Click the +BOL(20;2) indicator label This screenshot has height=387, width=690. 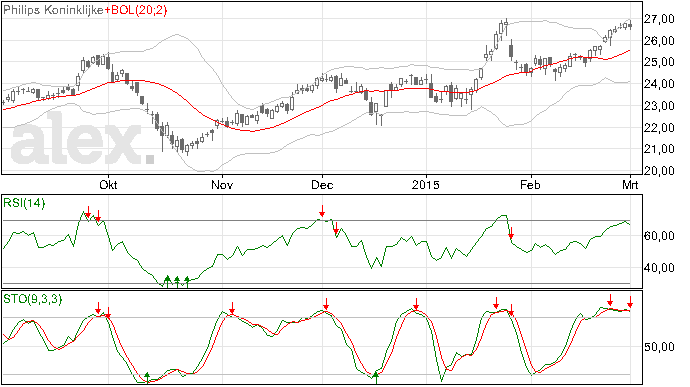tap(136, 10)
